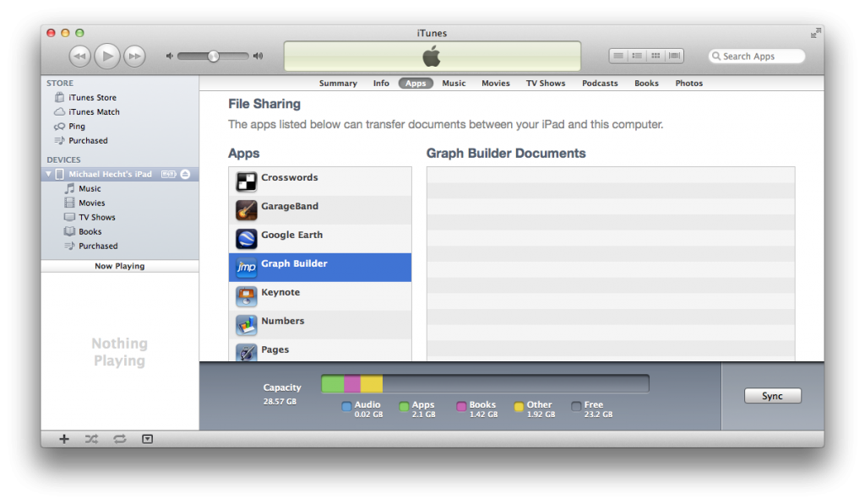The image size is (865, 504).
Task: Select Keynote text in Apps list
Action: [280, 292]
